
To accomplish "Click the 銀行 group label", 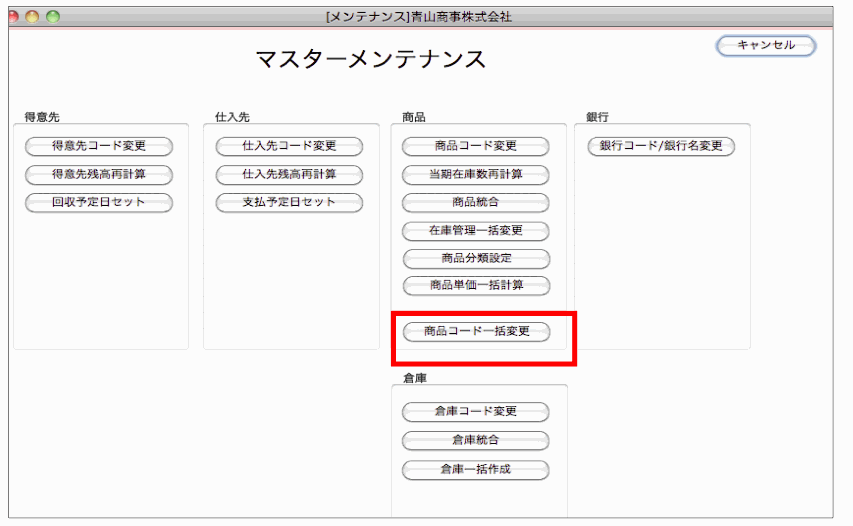I will [597, 117].
